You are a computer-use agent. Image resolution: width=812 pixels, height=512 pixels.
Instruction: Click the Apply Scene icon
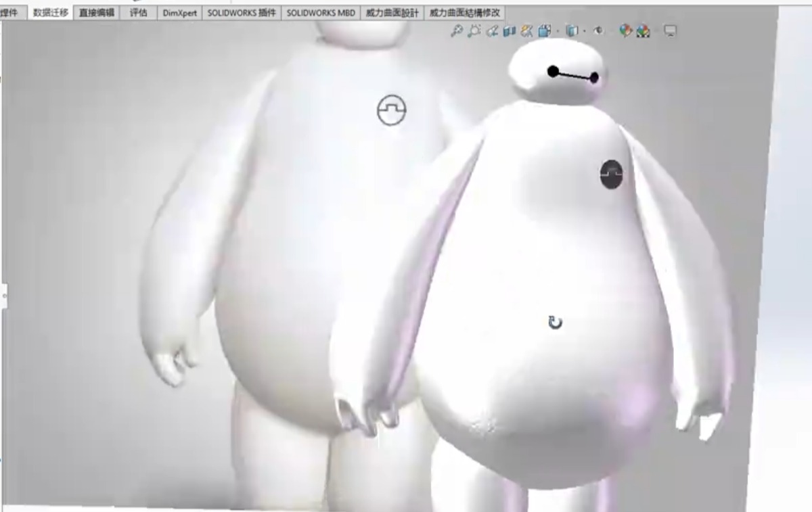point(643,30)
